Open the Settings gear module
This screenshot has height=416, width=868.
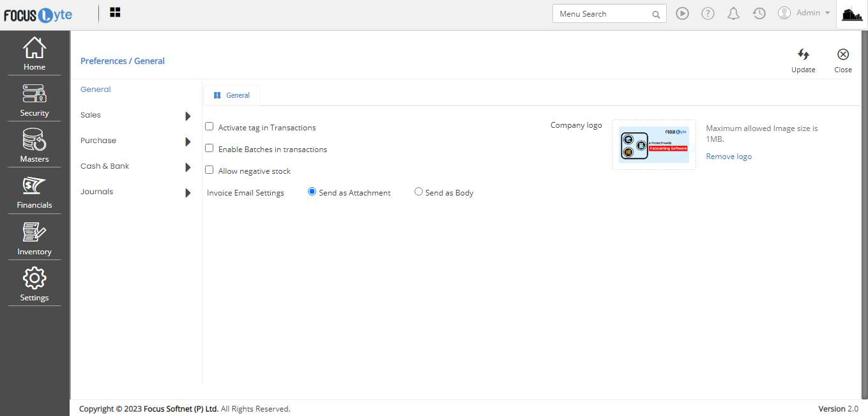(x=34, y=285)
